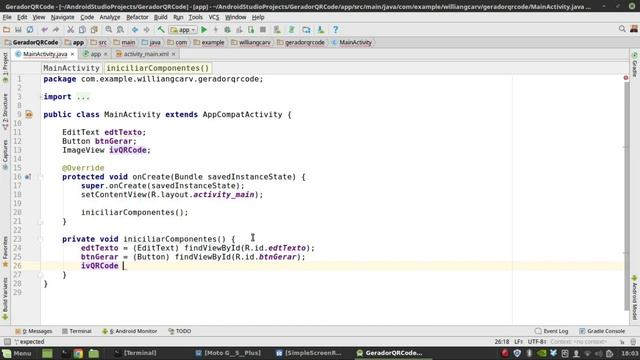Open the Build menu
640x360 pixels.
point(160,17)
